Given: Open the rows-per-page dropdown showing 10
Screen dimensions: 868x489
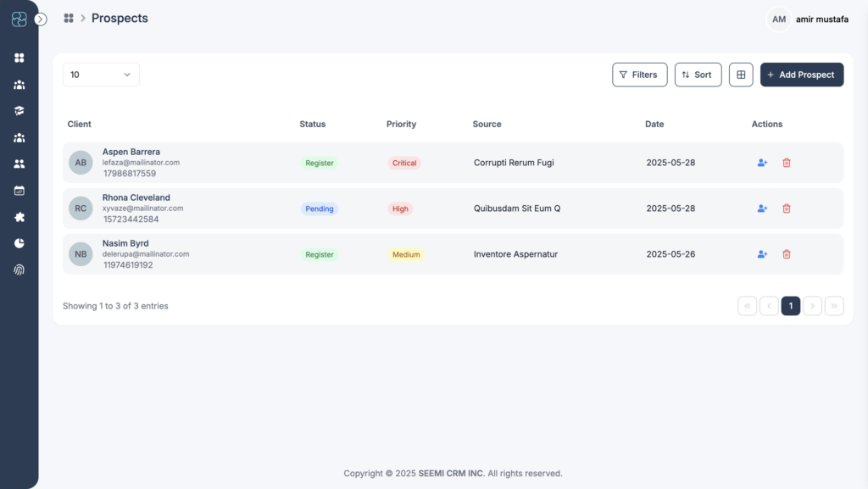Looking at the screenshot, I should pos(101,75).
